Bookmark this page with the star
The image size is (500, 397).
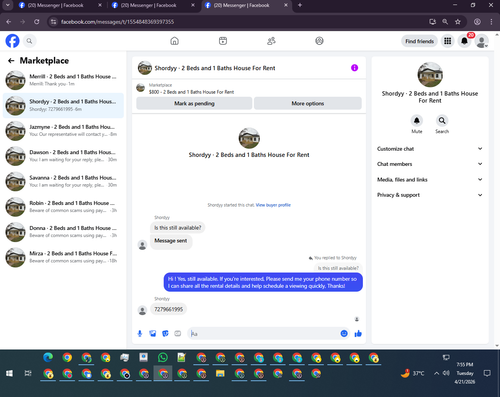(x=458, y=22)
